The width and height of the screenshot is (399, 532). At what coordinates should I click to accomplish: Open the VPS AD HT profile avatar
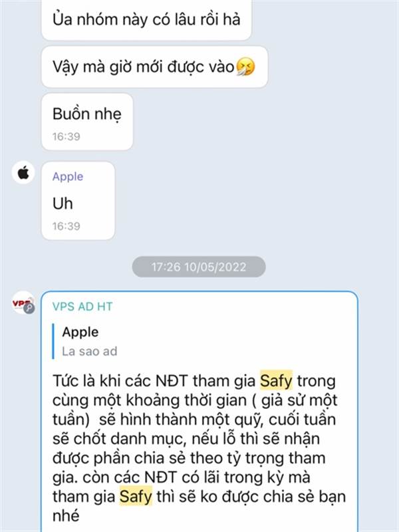[23, 303]
